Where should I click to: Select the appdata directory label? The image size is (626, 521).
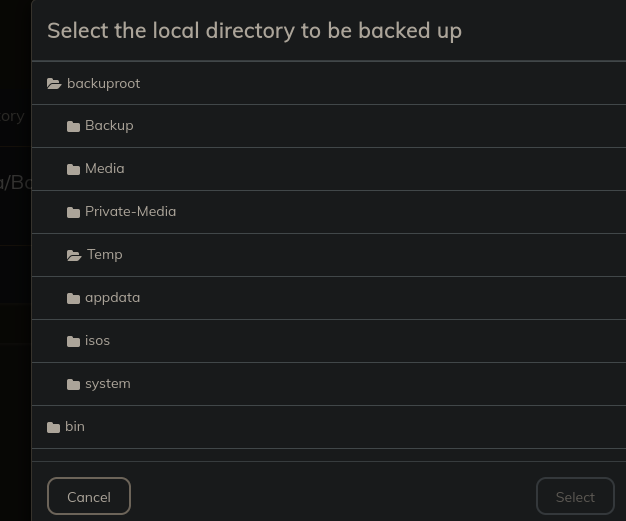point(112,297)
